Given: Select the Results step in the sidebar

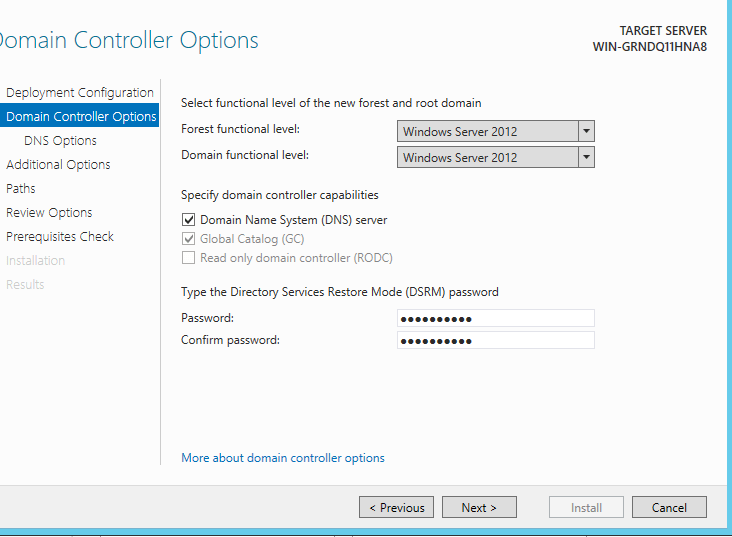Looking at the screenshot, I should pyautogui.click(x=25, y=285).
